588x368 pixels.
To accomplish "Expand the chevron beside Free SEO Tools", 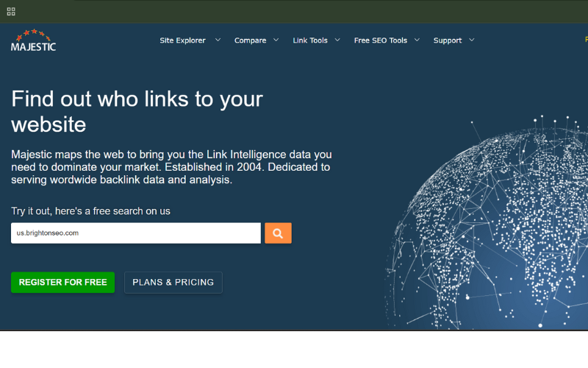I will [417, 40].
